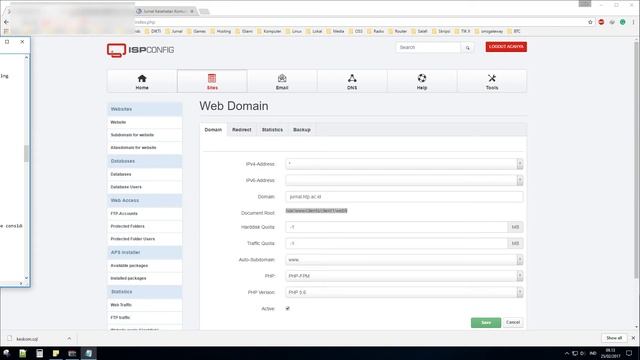Click the Cancel button
This screenshot has width=640, height=360.
point(513,322)
